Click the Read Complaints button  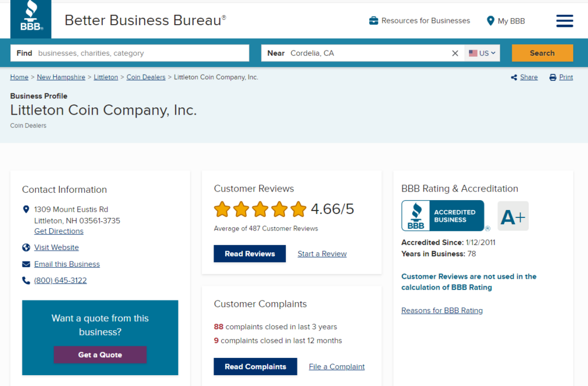tap(256, 366)
